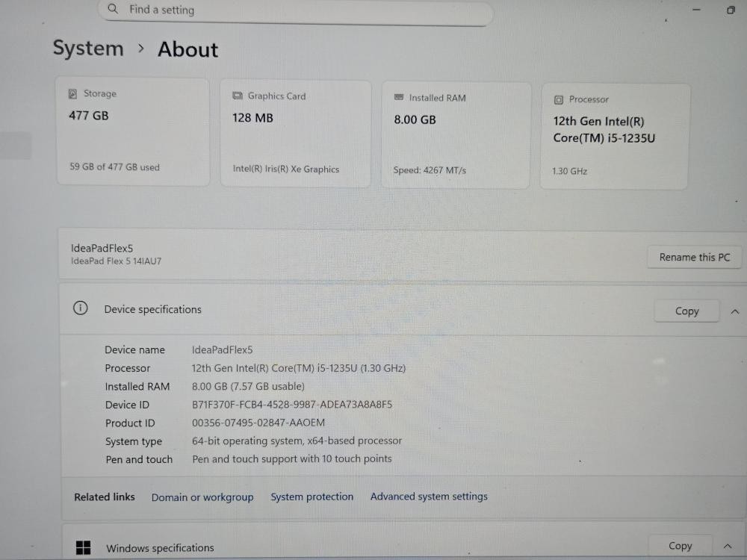Select the 1.30 GHz card text
Image resolution: width=747 pixels, height=560 pixels.
[x=569, y=171]
